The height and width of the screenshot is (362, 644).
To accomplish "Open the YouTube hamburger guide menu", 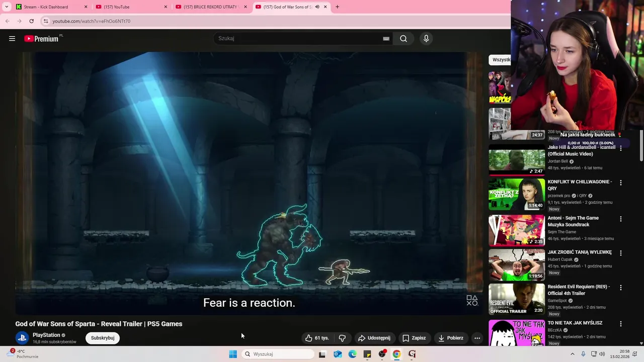I will tap(12, 39).
